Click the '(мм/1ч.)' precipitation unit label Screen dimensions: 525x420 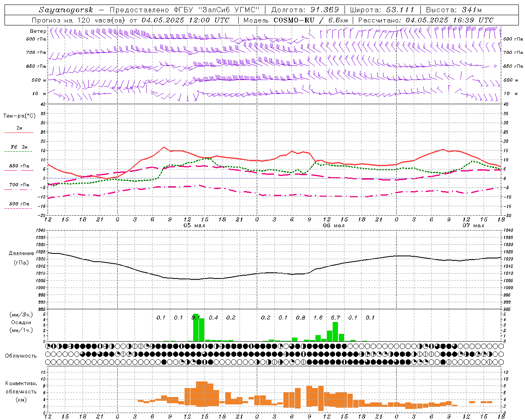coord(21,330)
